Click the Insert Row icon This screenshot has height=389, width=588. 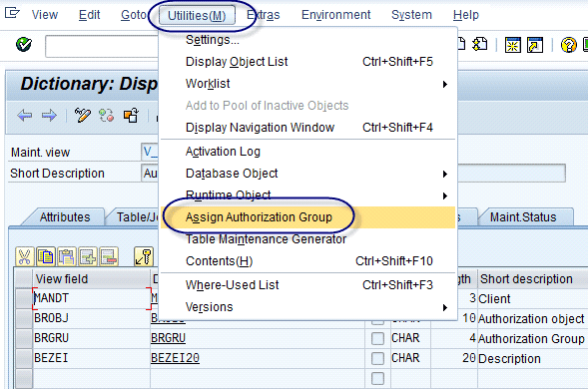click(x=88, y=256)
